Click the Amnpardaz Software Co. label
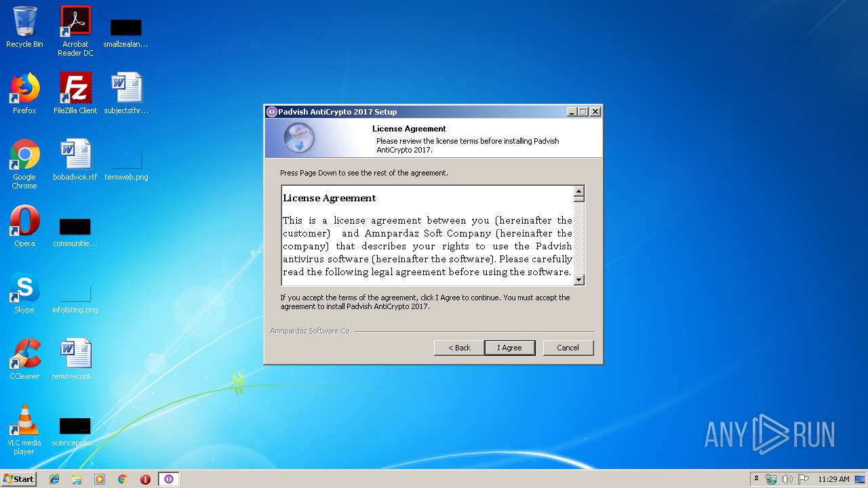Screen dimensions: 868x488 [311, 331]
